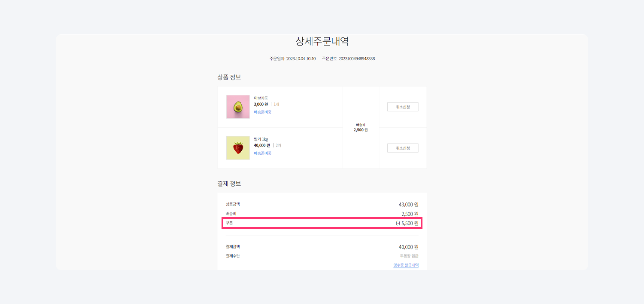Click 배송준비중 status under 아보카도
644x304 pixels.
point(262,112)
